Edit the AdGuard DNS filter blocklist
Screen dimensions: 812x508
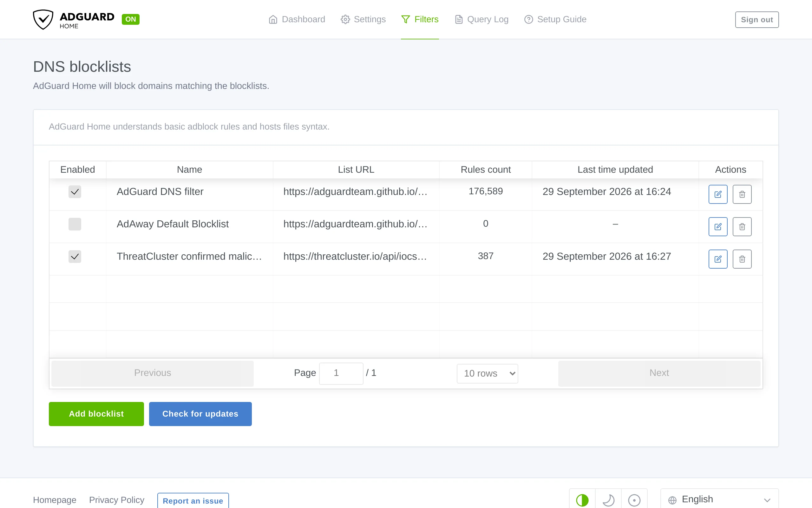coord(718,194)
